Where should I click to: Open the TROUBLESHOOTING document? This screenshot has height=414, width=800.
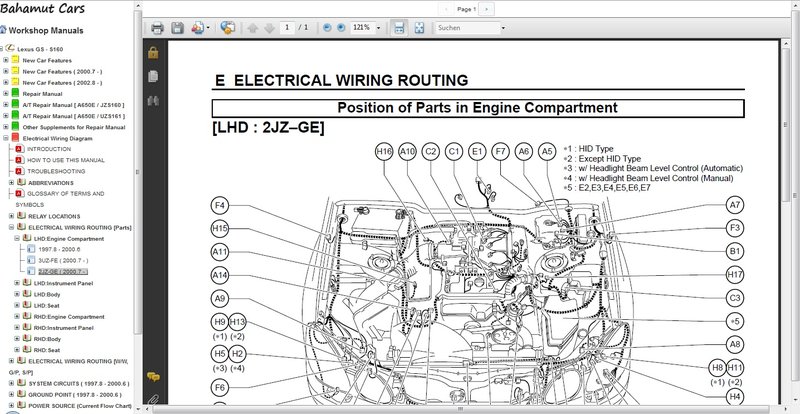pos(56,171)
